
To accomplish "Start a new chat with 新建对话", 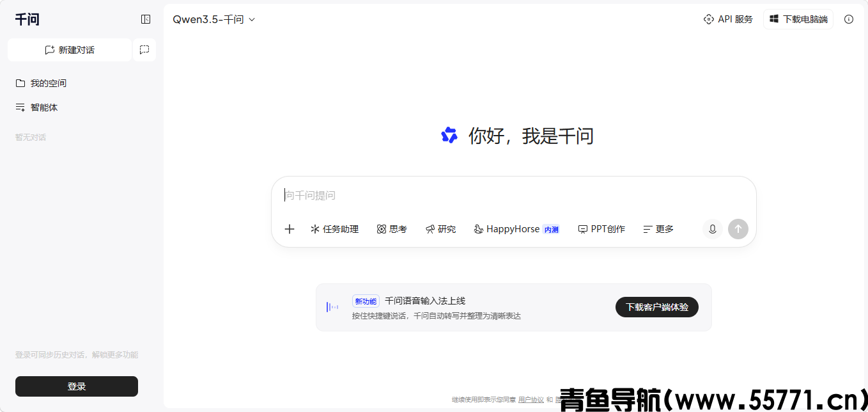I will (x=70, y=50).
